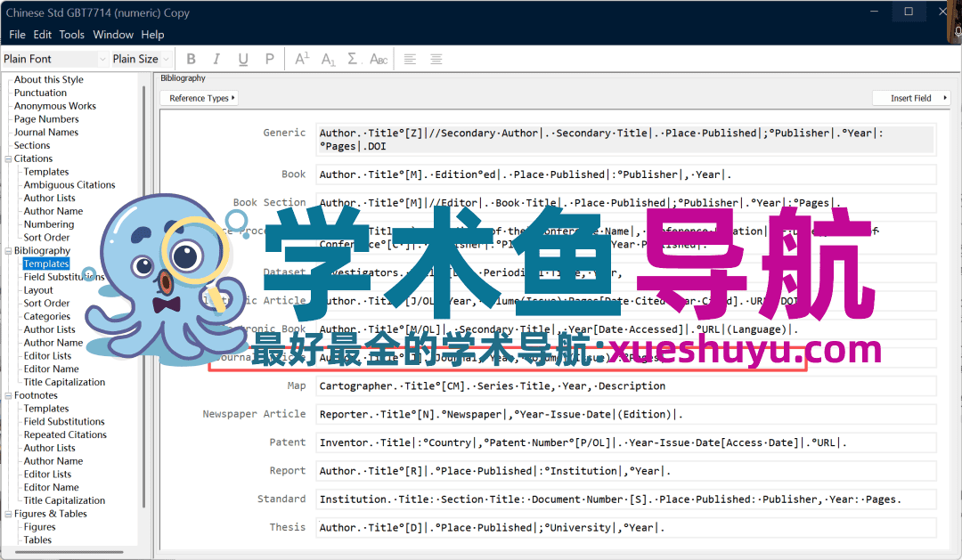Apply subscript formatting
The image size is (962, 560).
click(x=328, y=59)
